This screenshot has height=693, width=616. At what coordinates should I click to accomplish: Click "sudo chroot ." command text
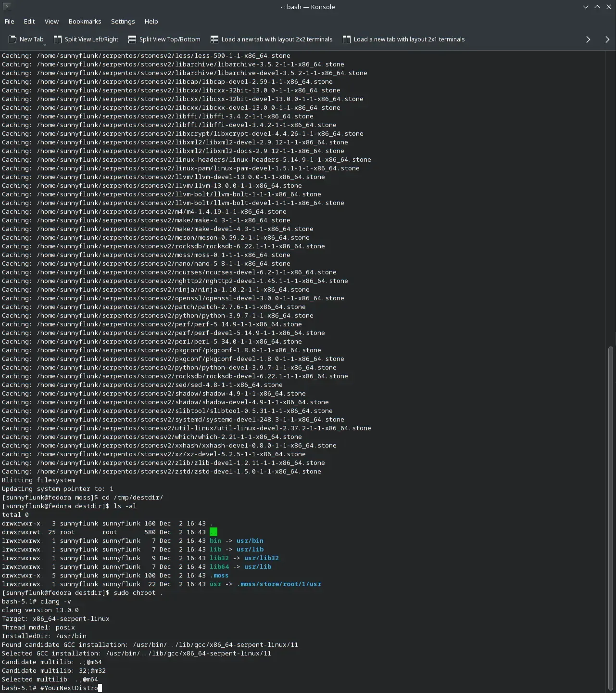pyautogui.click(x=138, y=593)
